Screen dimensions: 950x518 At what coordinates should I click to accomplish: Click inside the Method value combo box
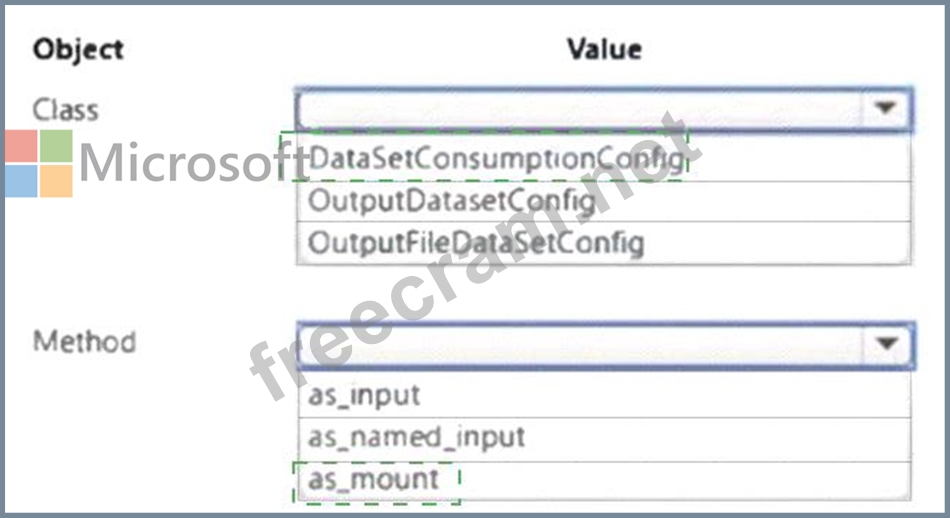point(580,342)
